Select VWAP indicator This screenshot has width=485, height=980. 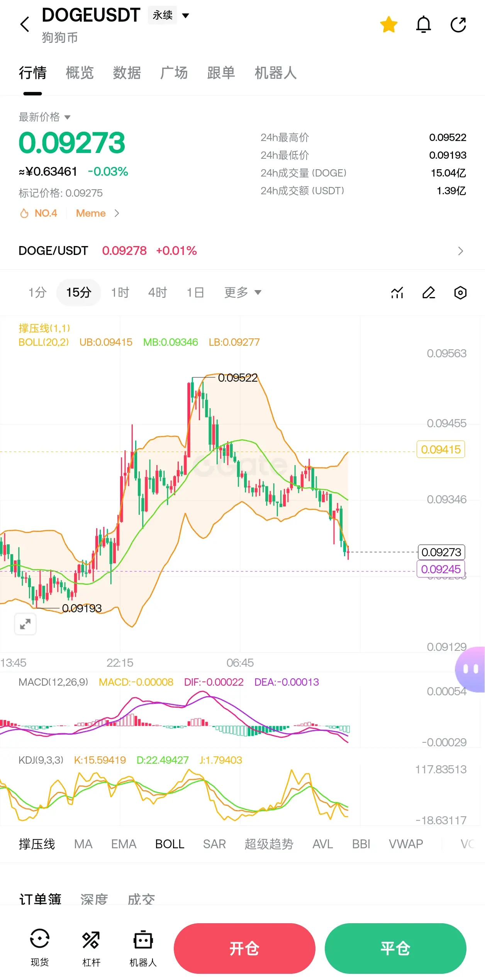406,844
